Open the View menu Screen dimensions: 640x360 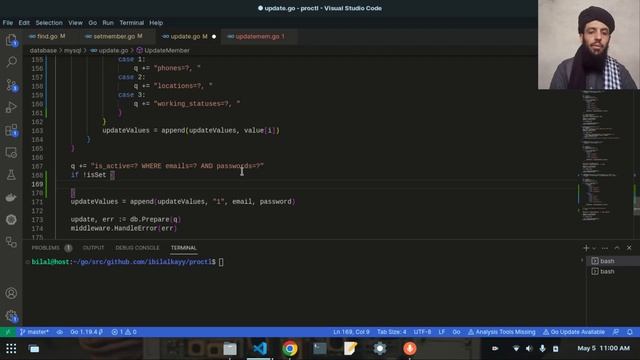(x=75, y=23)
